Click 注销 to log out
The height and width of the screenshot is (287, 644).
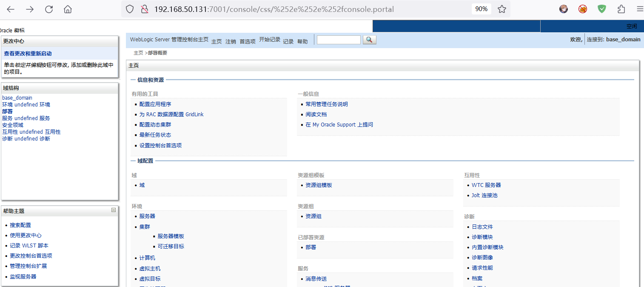(231, 41)
